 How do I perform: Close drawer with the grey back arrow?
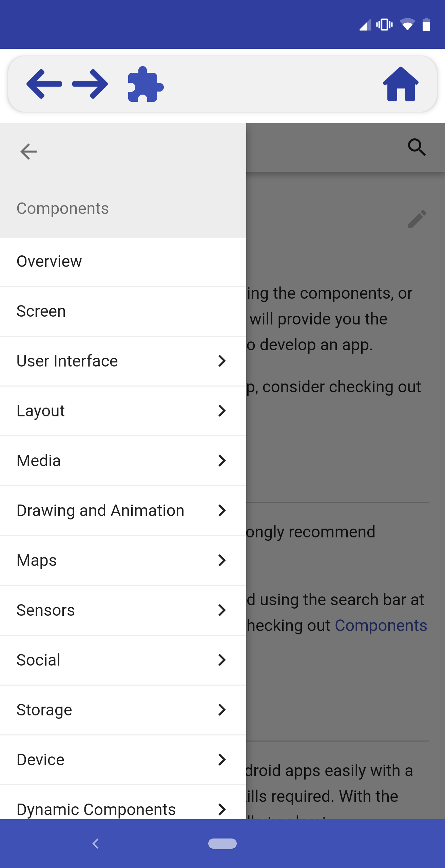[28, 151]
